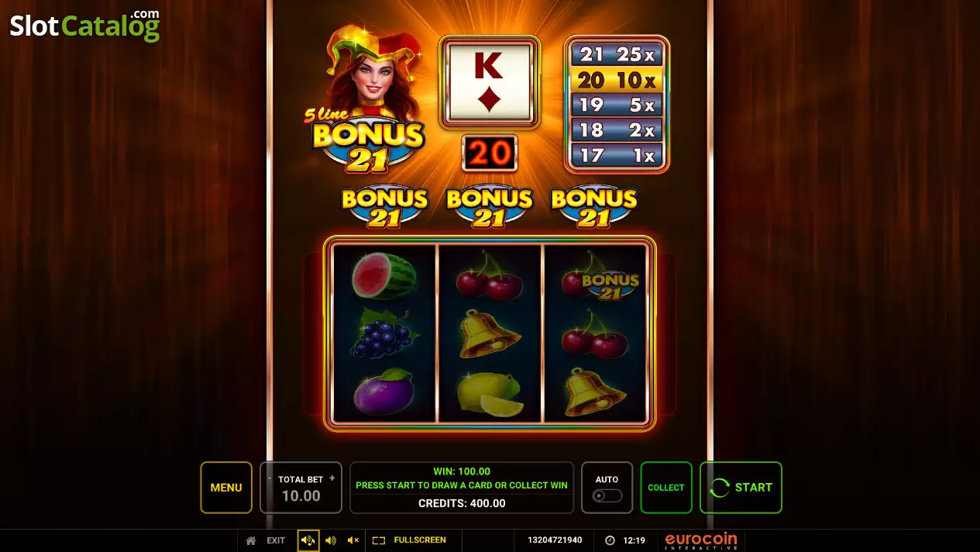Click the home icon in bottom bar
980x552 pixels.
pyautogui.click(x=250, y=540)
